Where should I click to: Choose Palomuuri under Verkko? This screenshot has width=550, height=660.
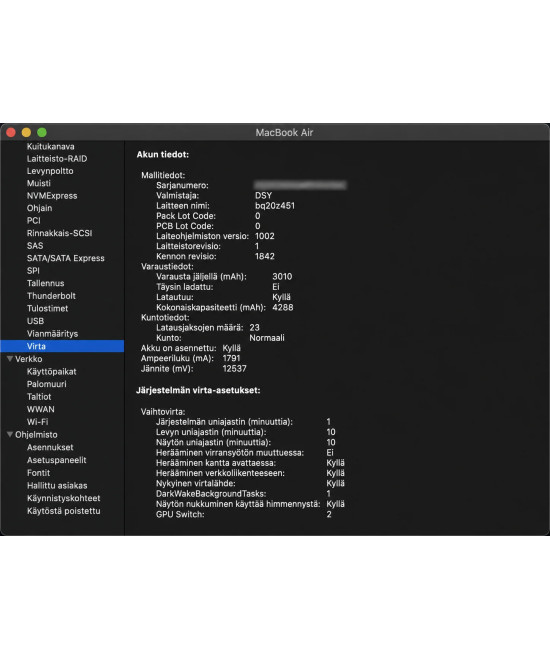coord(46,384)
